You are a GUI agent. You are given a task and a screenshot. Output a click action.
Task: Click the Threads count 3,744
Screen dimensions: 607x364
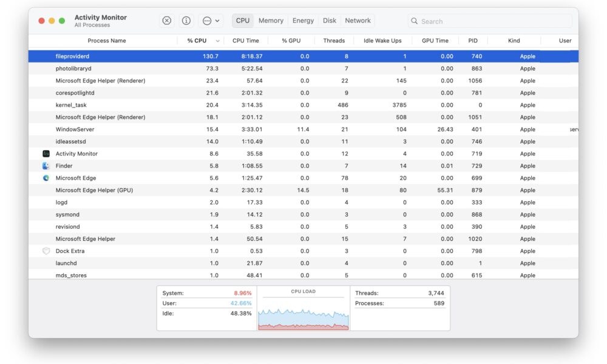[x=436, y=293]
